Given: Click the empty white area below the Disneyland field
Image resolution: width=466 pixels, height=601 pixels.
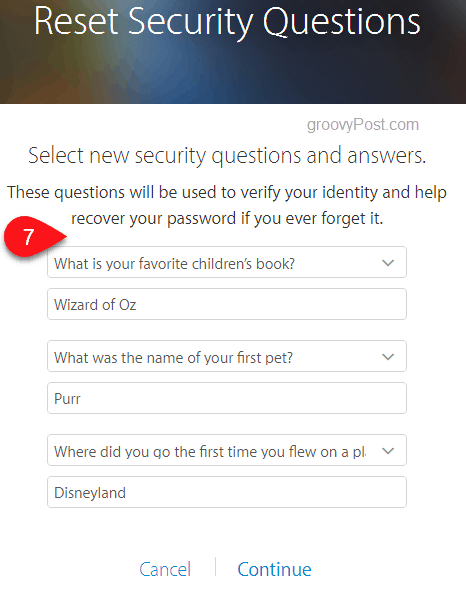Looking at the screenshot, I should 227,531.
